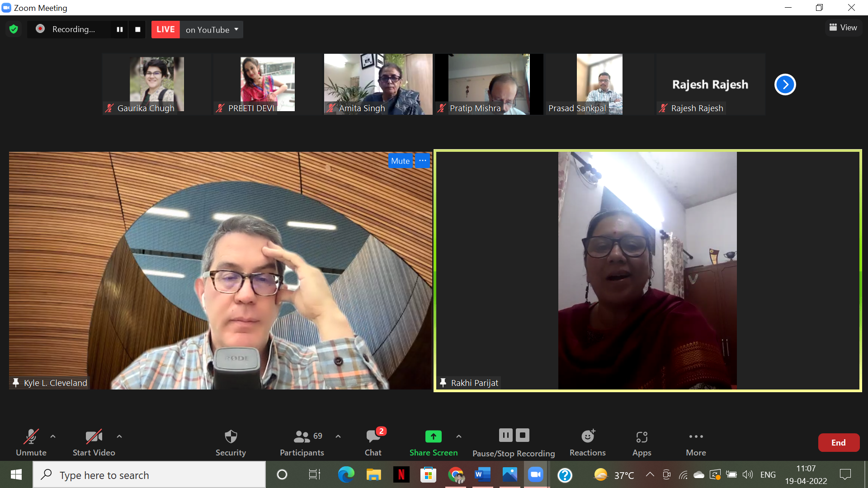Open the Participants panel
This screenshot has height=488, width=868.
(302, 442)
